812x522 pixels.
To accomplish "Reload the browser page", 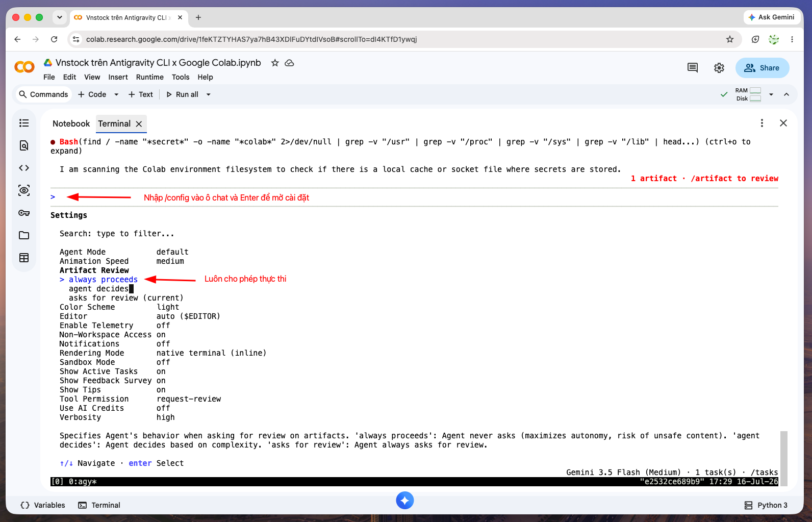I will (x=54, y=39).
